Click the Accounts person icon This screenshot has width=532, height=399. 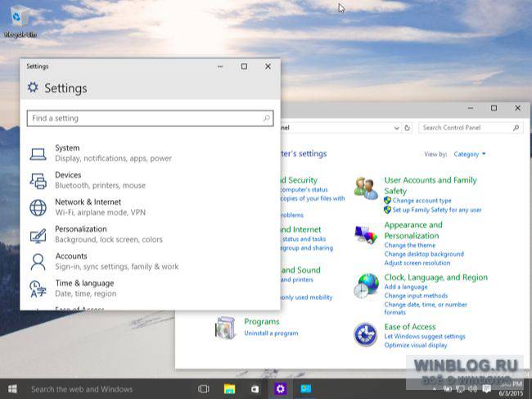[x=38, y=262]
